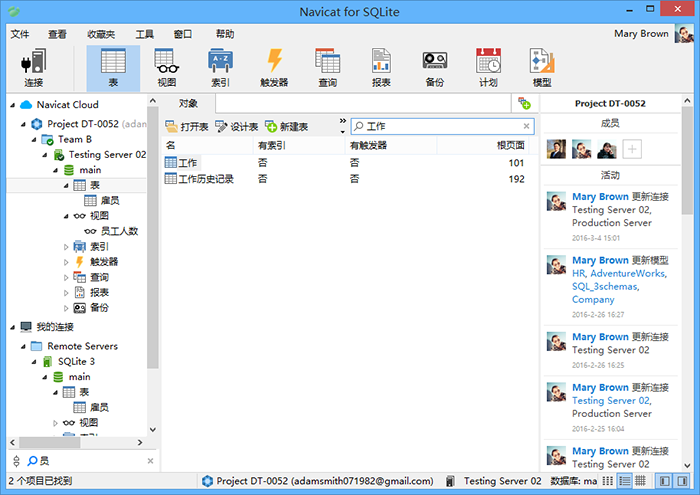Toggle the left navigation pane button
The image size is (700, 495).
point(665,481)
